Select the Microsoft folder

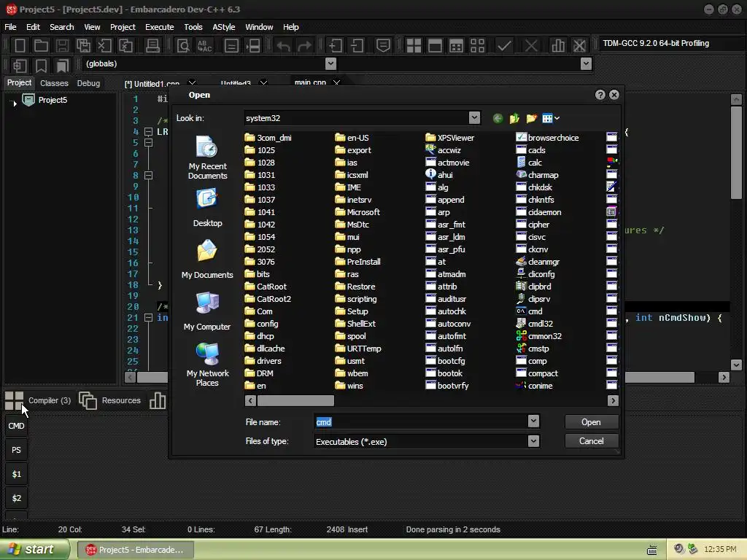357,212
